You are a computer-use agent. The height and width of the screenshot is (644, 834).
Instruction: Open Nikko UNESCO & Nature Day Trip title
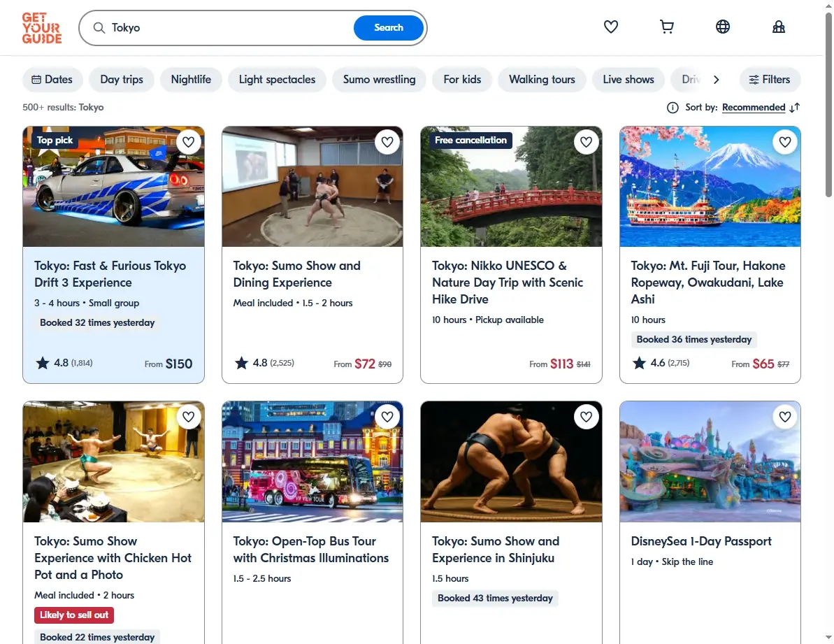(508, 282)
